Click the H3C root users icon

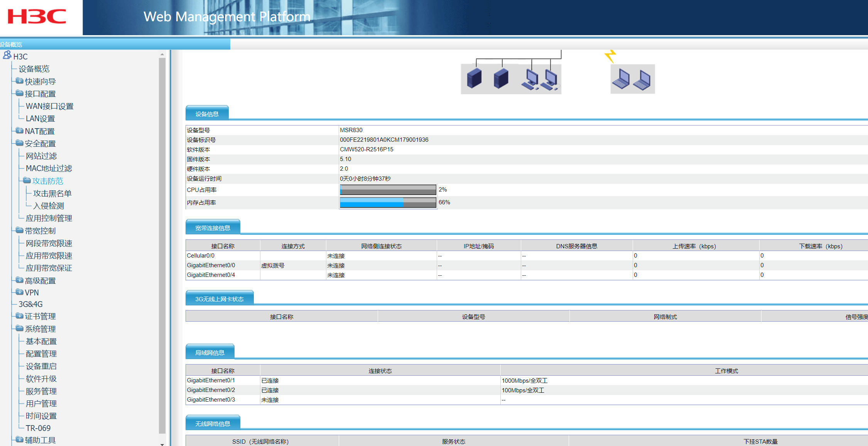pyautogui.click(x=7, y=55)
